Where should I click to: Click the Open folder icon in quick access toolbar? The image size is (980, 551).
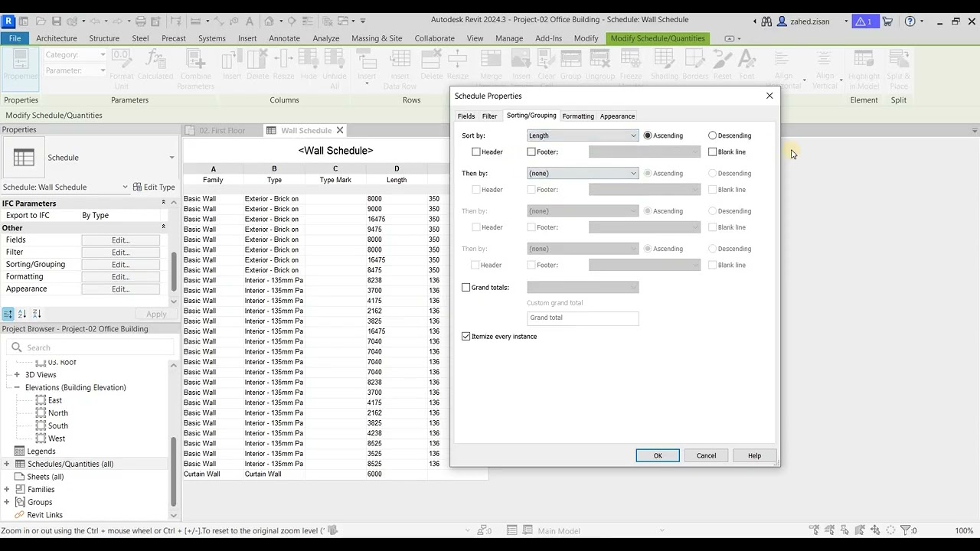pyautogui.click(x=39, y=21)
